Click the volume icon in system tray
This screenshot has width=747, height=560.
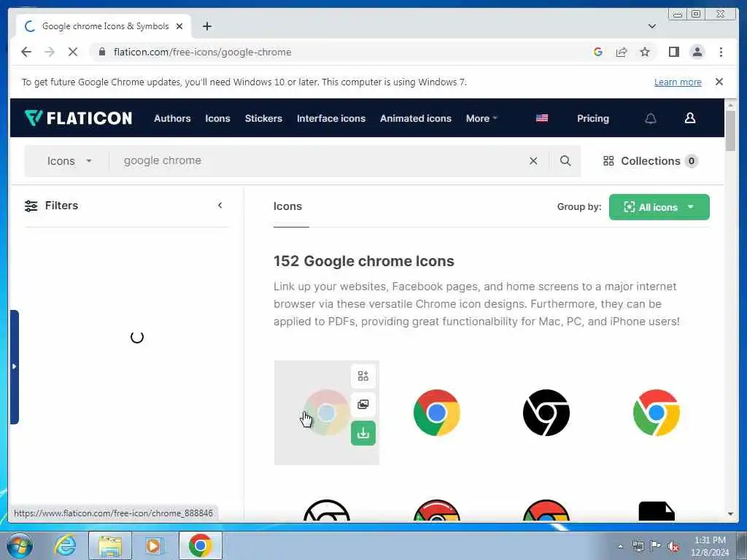click(x=673, y=547)
